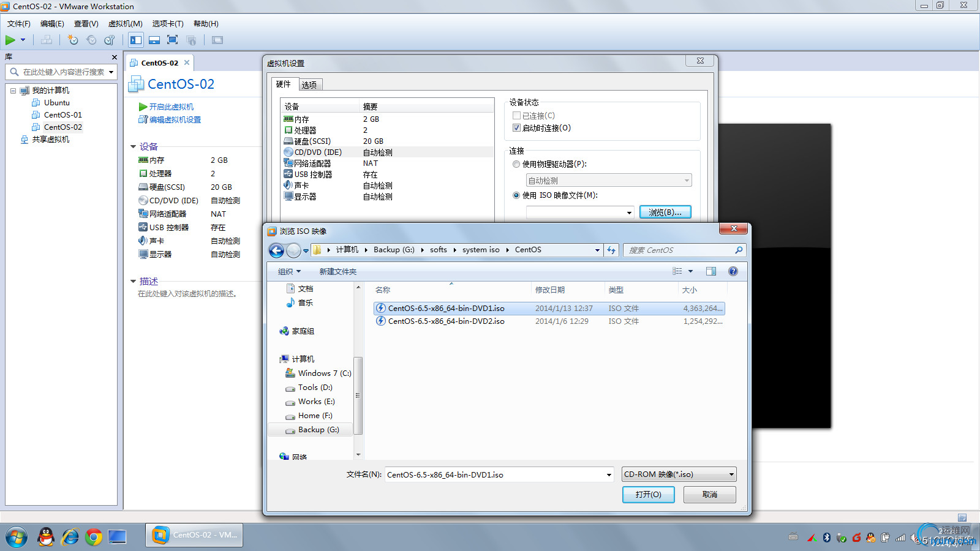Viewport: 980px width, 551px height.
Task: Click the revert to snapshot icon
Action: pos(91,40)
